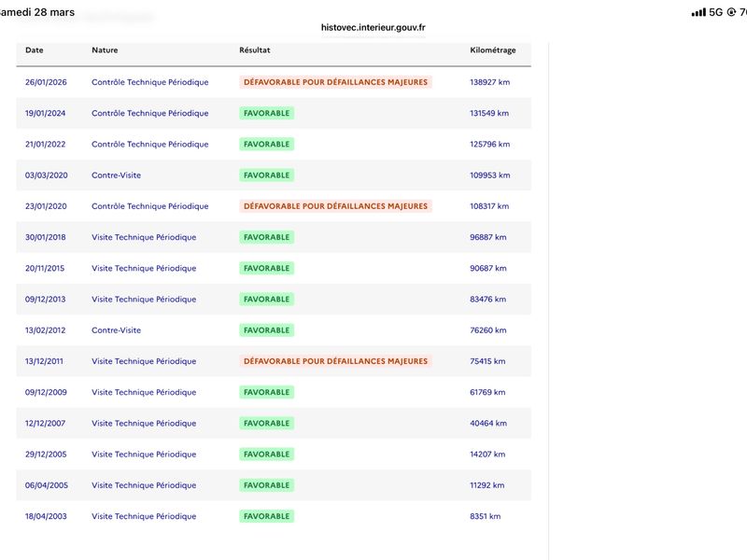The width and height of the screenshot is (747, 560).
Task: Click the FAVORABLE badge for 29/12/2005
Action: 266,454
